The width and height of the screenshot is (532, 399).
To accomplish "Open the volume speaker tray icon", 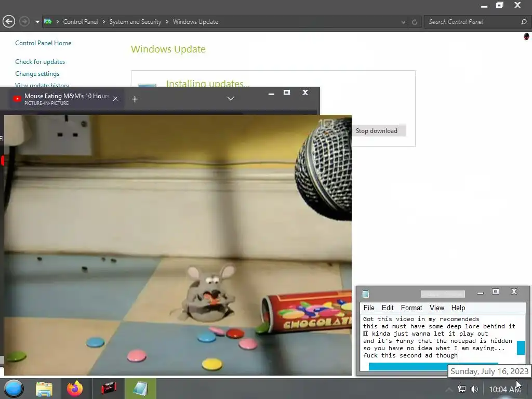I will pos(474,389).
